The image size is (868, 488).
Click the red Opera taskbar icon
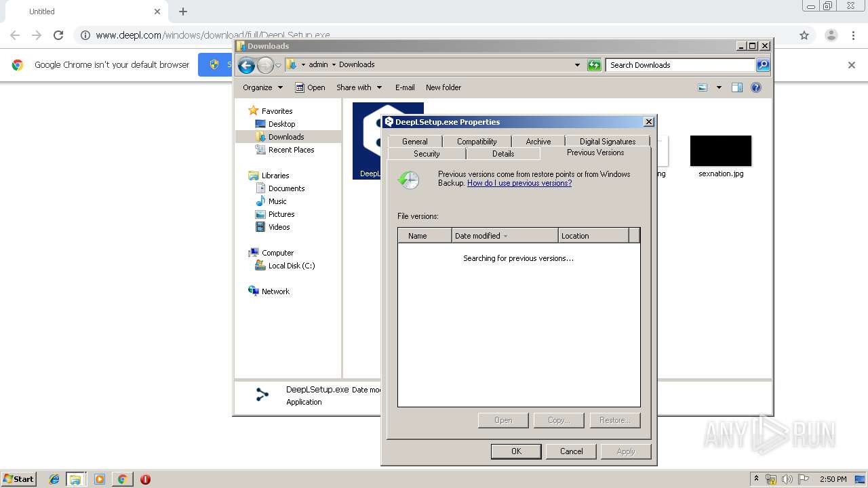click(x=145, y=479)
